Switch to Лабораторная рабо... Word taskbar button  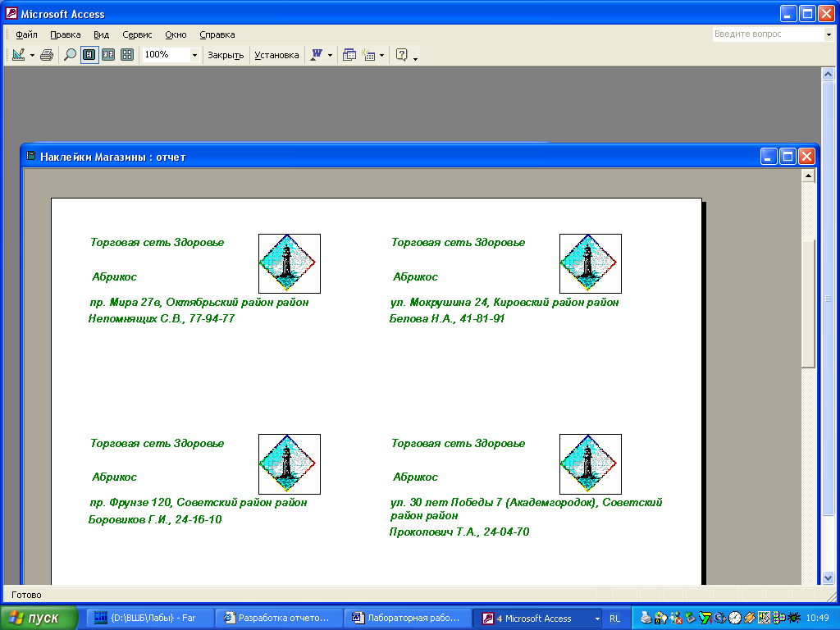point(408,619)
